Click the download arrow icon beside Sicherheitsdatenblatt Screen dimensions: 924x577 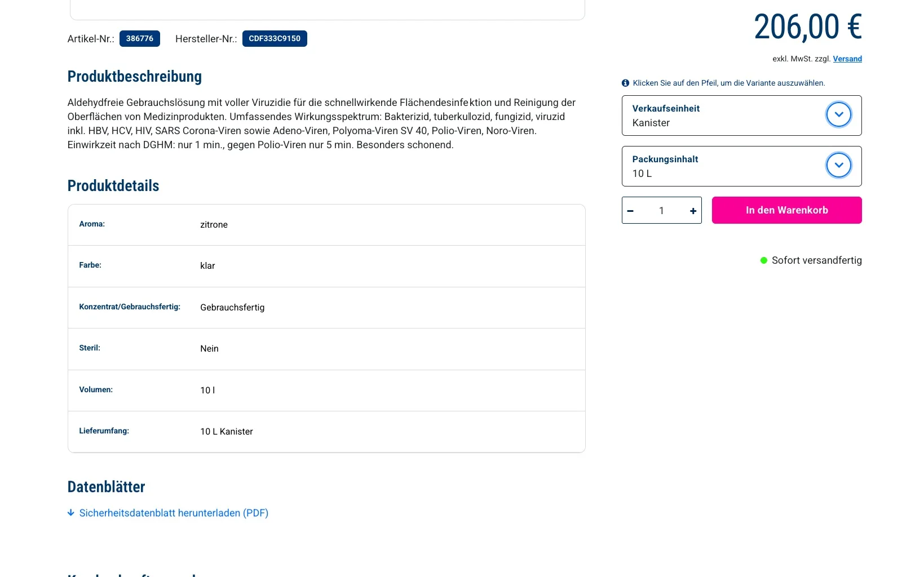click(x=71, y=513)
